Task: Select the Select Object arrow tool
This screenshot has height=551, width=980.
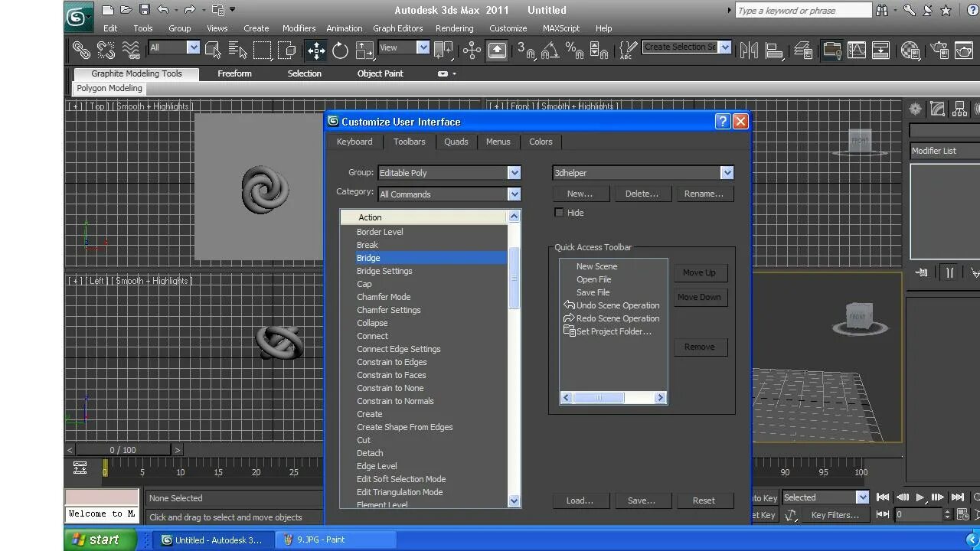Action: click(x=213, y=51)
